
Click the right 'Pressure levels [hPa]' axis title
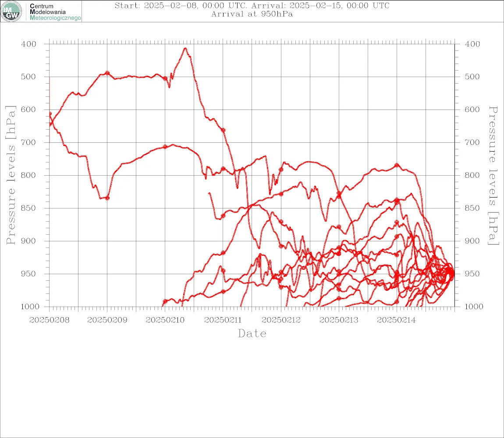[493, 176]
